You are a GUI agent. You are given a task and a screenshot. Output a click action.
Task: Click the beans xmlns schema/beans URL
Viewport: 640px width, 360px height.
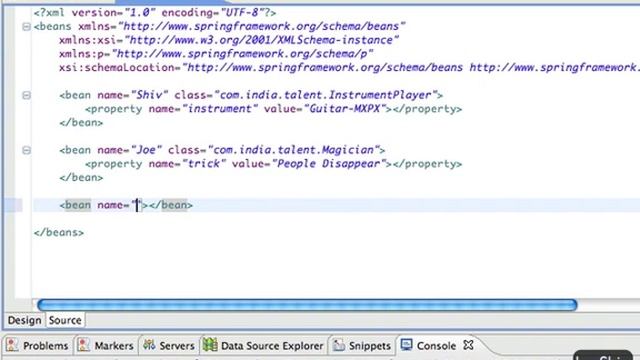point(261,27)
